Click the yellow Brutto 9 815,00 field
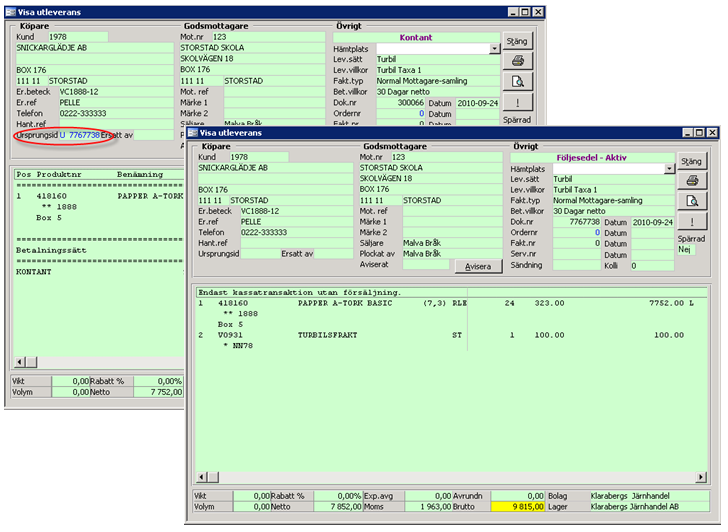The width and height of the screenshot is (728, 532). pos(518,506)
